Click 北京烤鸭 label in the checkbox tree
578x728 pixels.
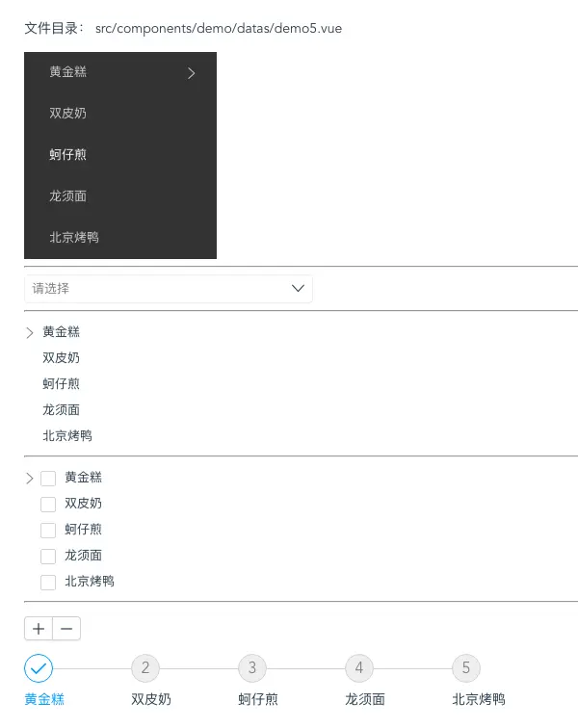pyautogui.click(x=90, y=582)
